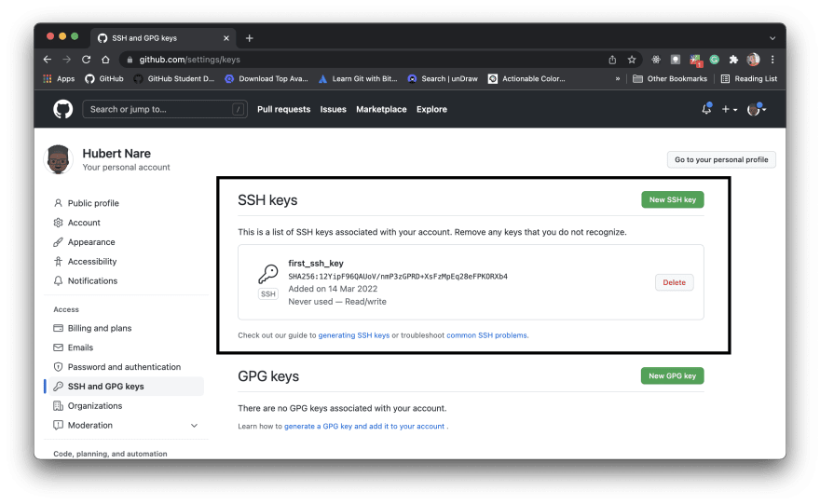Open the plus create-new dropdown
This screenshot has width=820, height=504.
[730, 109]
